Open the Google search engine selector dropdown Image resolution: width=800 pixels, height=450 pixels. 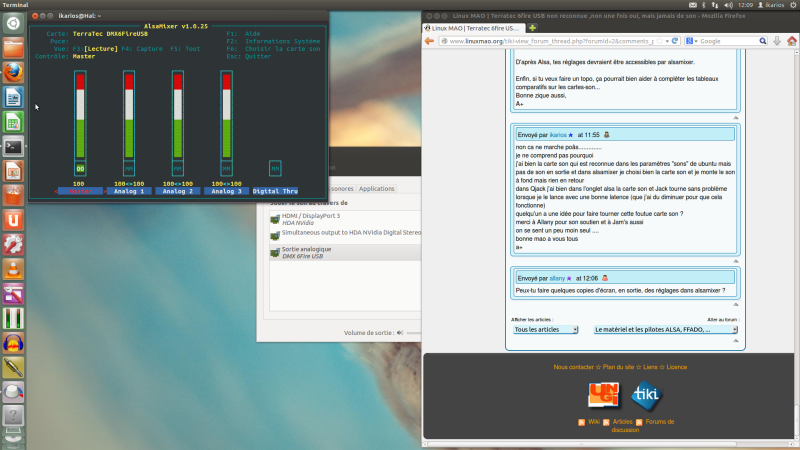[691, 41]
